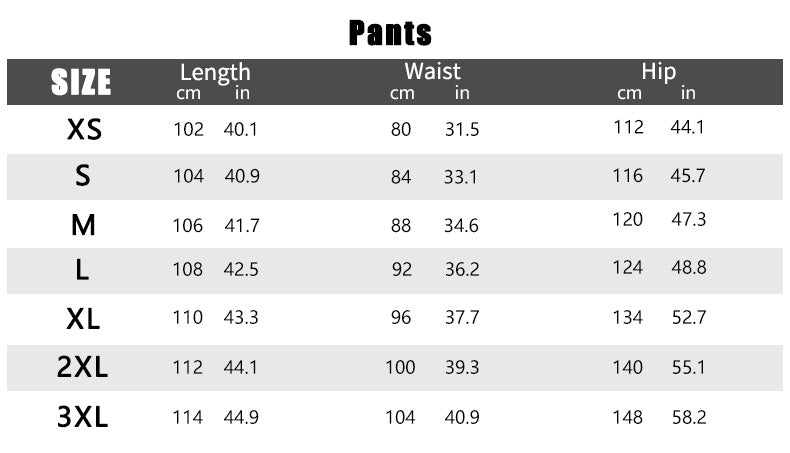This screenshot has height=453, width=790.
Task: Click the M size row label
Action: click(x=83, y=225)
